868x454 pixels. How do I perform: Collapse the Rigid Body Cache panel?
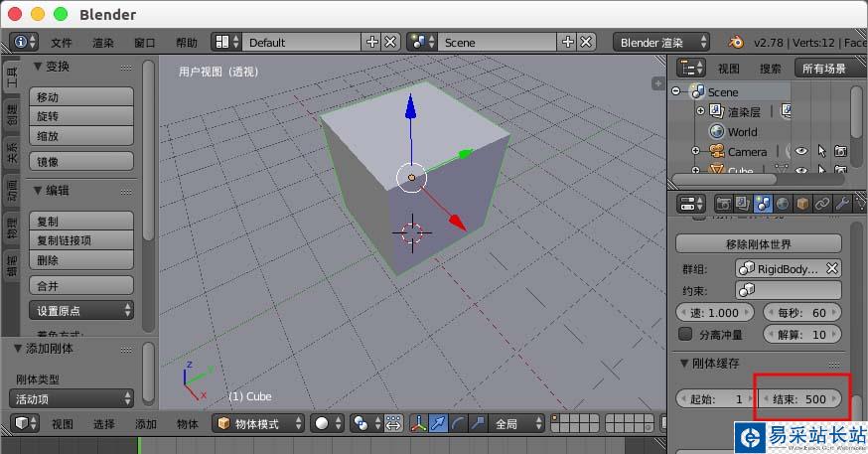684,364
